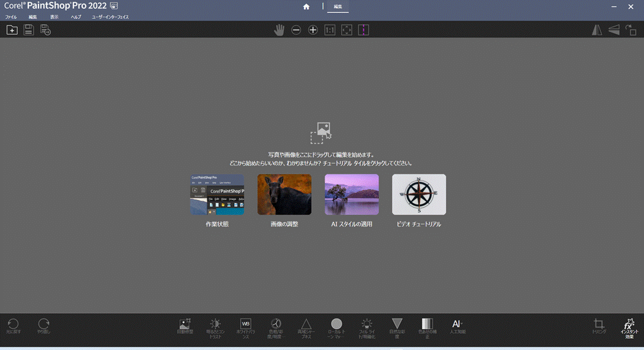Open the AI 人工知能 dropdown

(458, 326)
